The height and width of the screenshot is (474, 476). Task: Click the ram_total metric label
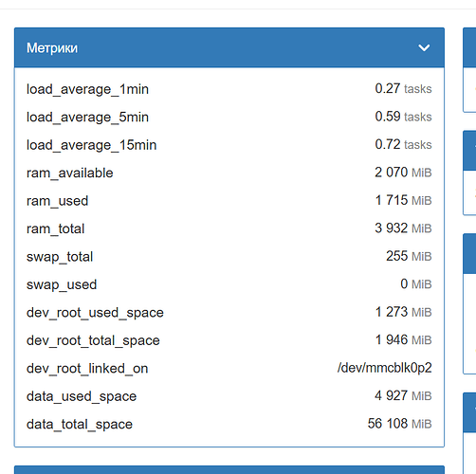pos(55,228)
